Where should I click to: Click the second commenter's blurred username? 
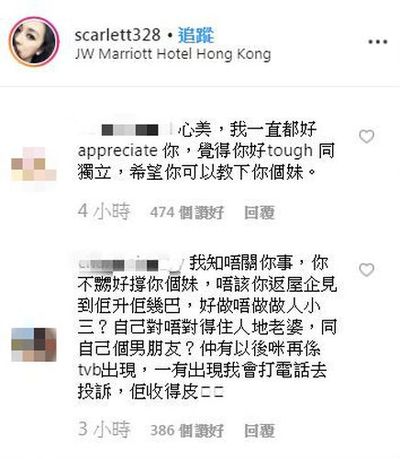(131, 265)
